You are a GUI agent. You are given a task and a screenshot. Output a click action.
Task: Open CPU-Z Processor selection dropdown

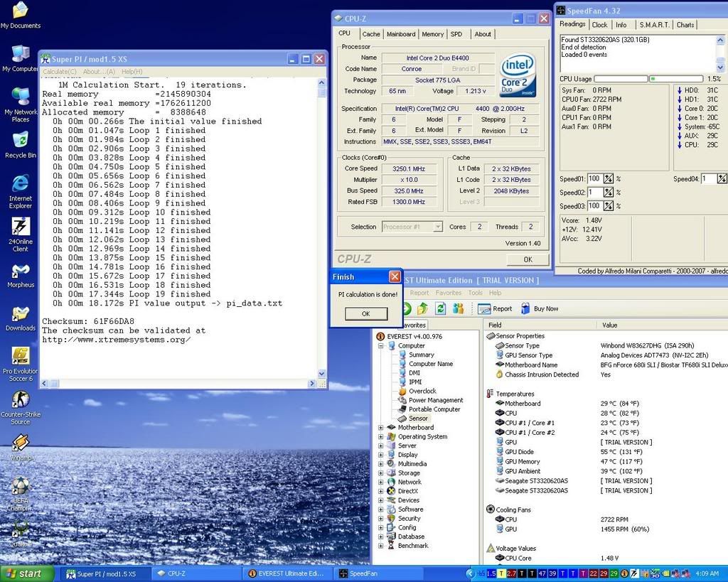[x=437, y=227]
